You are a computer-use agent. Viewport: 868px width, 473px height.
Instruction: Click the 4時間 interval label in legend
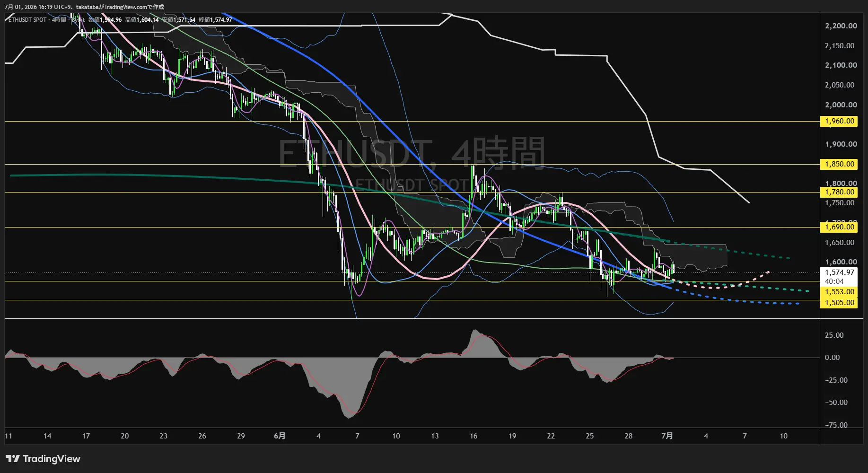pyautogui.click(x=59, y=20)
